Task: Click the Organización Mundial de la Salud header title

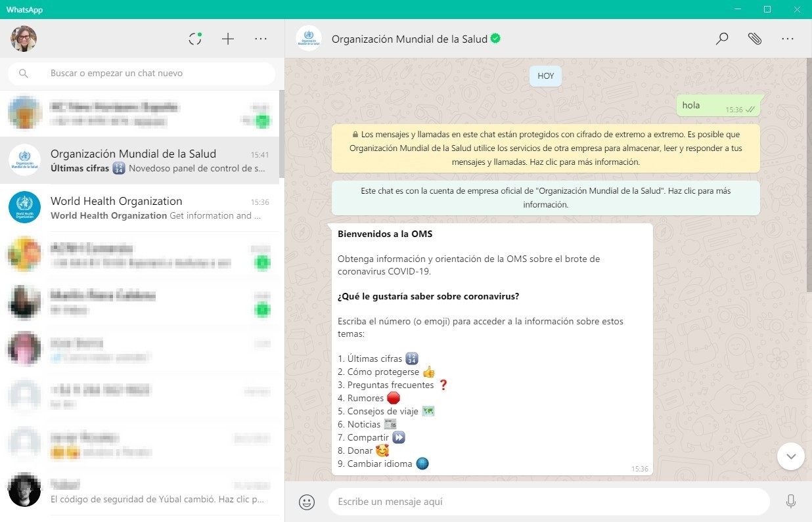Action: pos(409,39)
